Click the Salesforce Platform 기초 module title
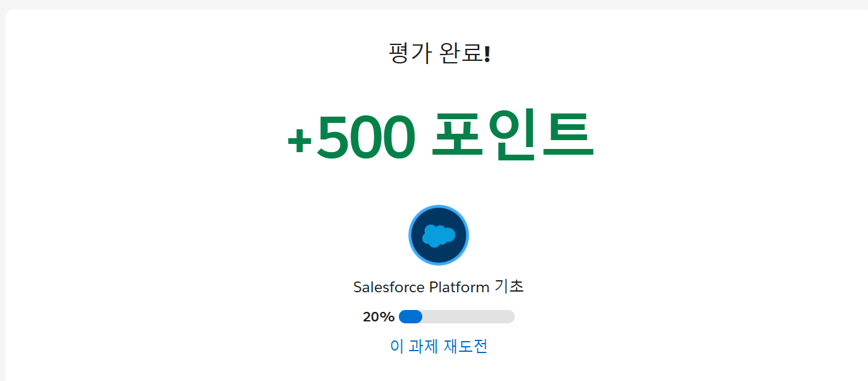868x381 pixels. pos(439,287)
